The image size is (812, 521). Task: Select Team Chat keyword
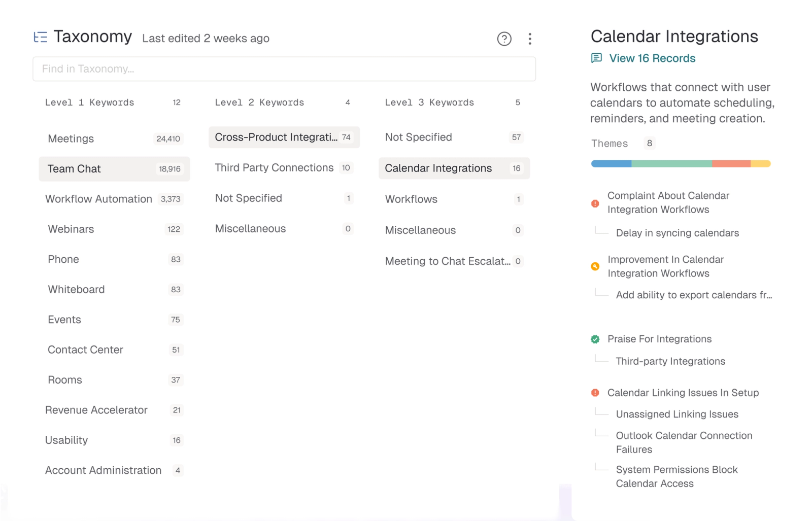114,169
